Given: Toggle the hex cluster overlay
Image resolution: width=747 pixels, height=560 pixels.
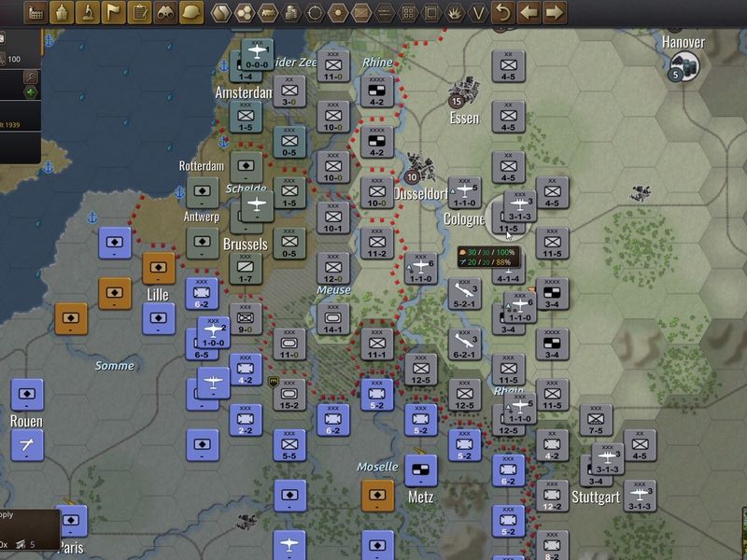Looking at the screenshot, I should [245, 13].
